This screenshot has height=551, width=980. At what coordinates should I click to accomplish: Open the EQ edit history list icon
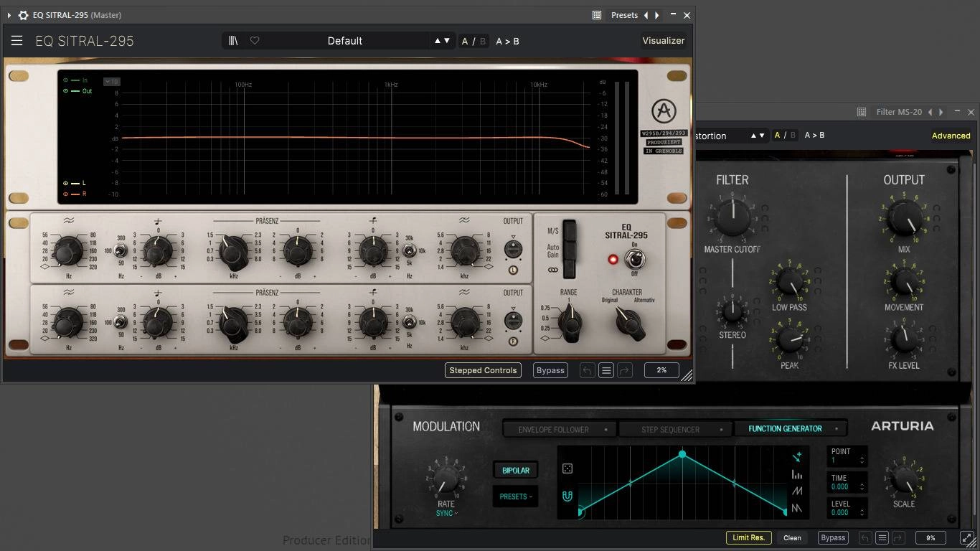click(606, 370)
